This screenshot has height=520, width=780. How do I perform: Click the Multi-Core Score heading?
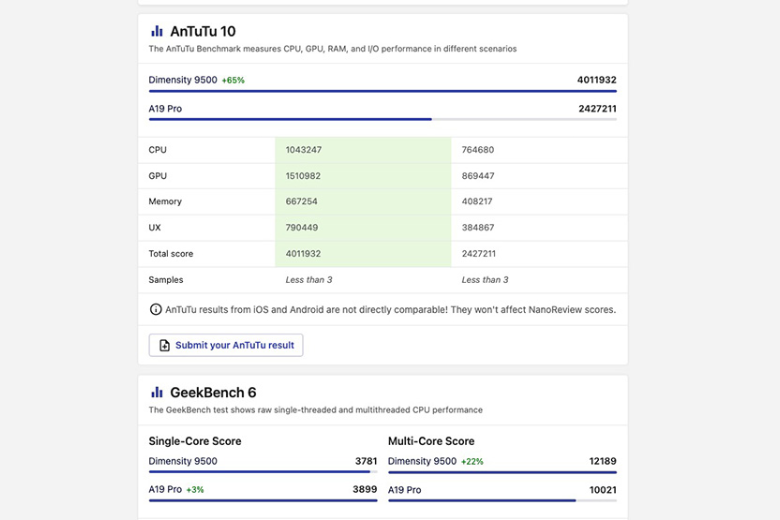tap(431, 441)
